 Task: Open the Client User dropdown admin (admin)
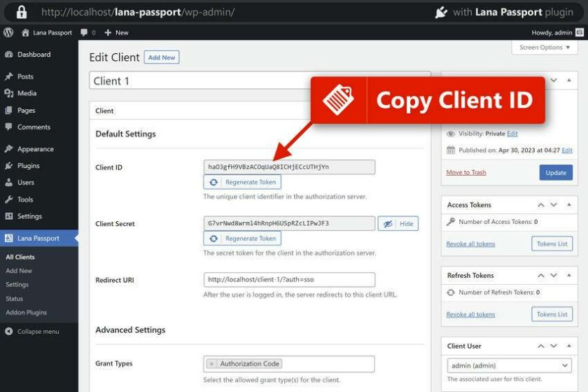(x=509, y=365)
